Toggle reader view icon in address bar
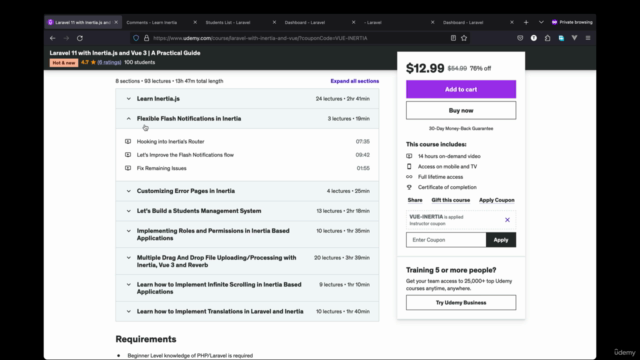640x360 pixels. 453,38
